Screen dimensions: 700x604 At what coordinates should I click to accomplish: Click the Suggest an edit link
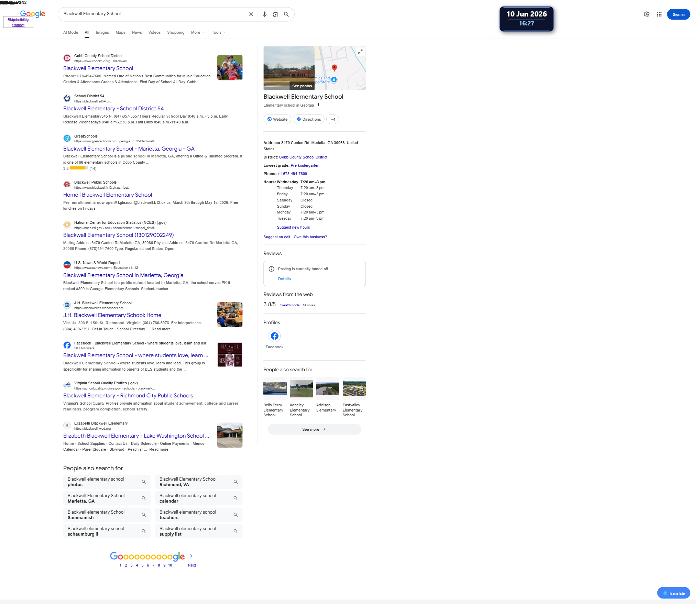tap(277, 237)
